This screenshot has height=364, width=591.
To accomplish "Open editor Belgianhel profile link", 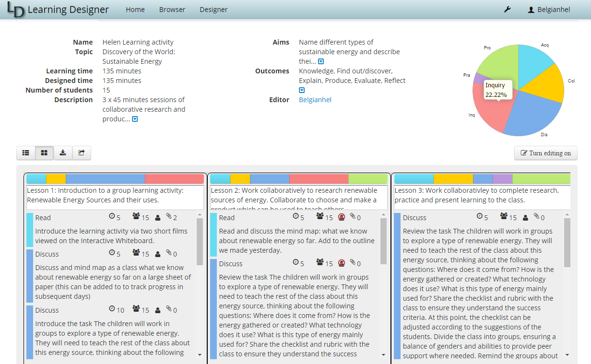I will (x=315, y=100).
